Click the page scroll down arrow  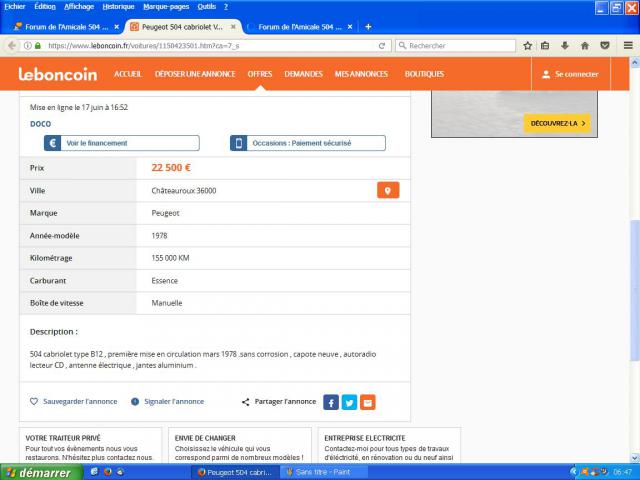pyautogui.click(x=635, y=458)
